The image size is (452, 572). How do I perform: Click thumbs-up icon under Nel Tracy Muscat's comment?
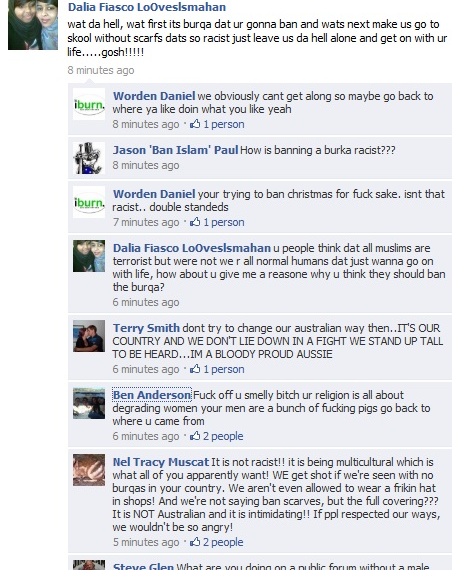tap(195, 542)
